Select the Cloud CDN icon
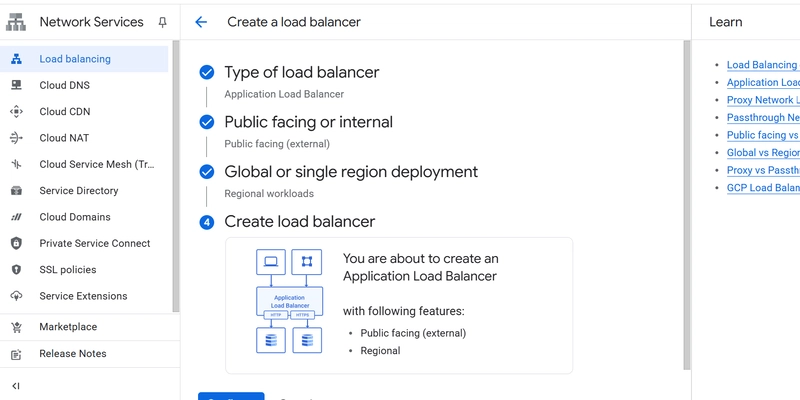 coord(16,112)
